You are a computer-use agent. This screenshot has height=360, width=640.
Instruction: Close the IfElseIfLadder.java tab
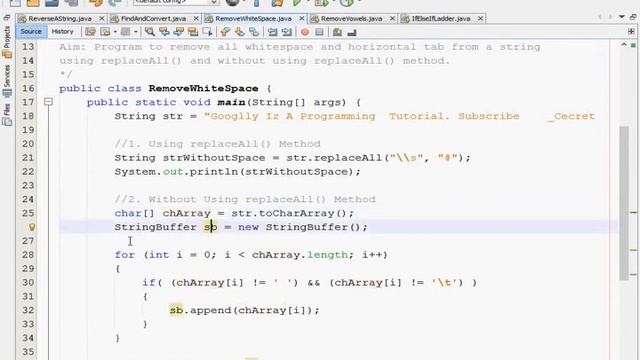(480, 19)
